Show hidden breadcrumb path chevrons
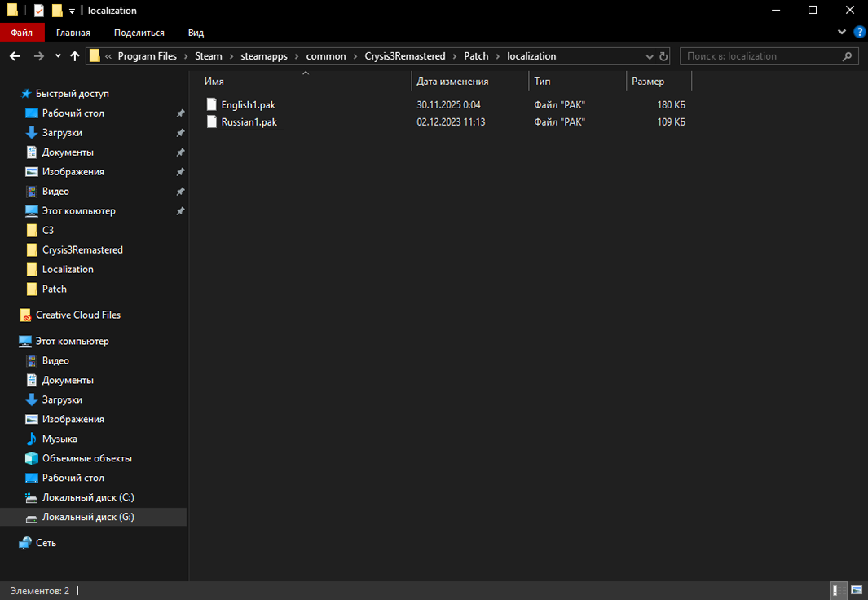 coord(108,56)
